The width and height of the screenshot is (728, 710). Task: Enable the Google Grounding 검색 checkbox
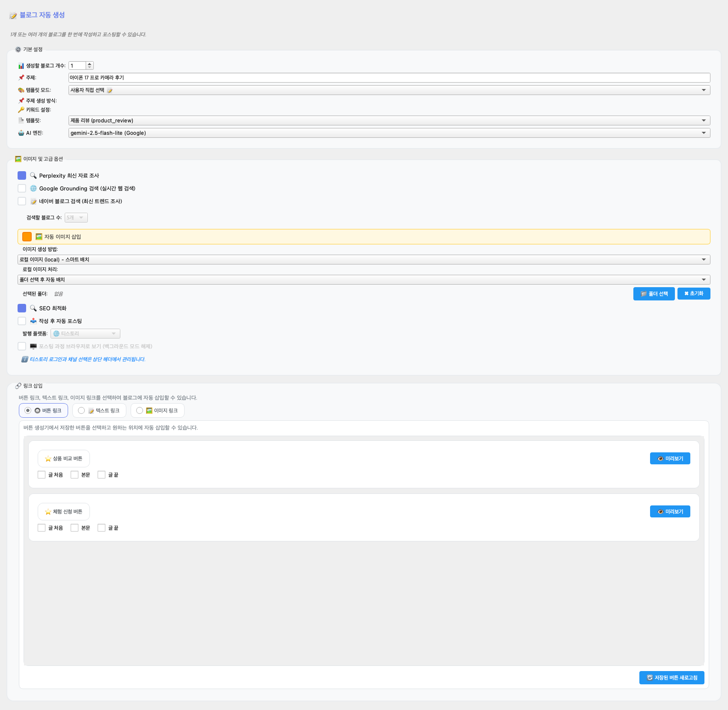22,188
